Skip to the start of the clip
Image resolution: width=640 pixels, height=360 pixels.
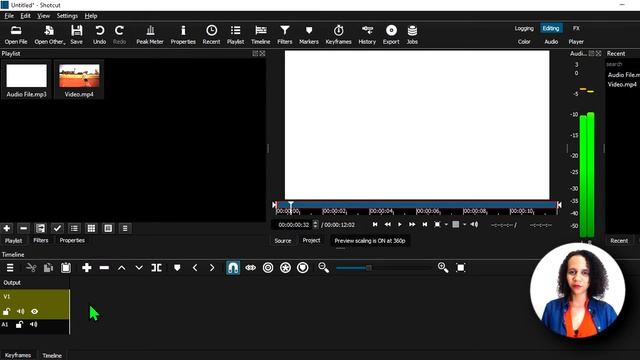click(375, 224)
